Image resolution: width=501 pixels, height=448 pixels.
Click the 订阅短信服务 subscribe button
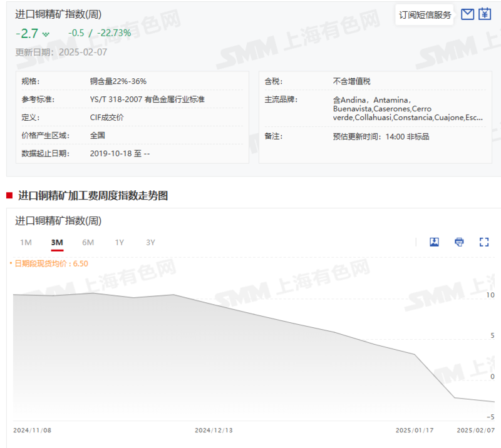pyautogui.click(x=425, y=14)
